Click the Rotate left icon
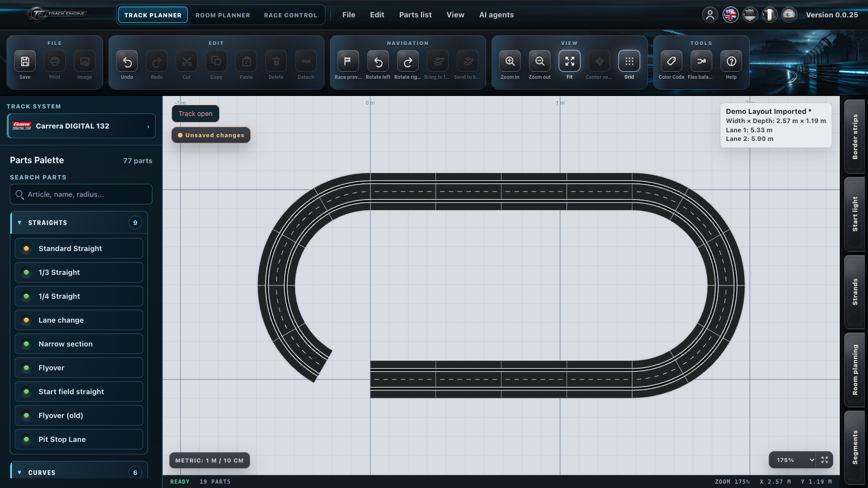The height and width of the screenshot is (488, 868). [378, 61]
